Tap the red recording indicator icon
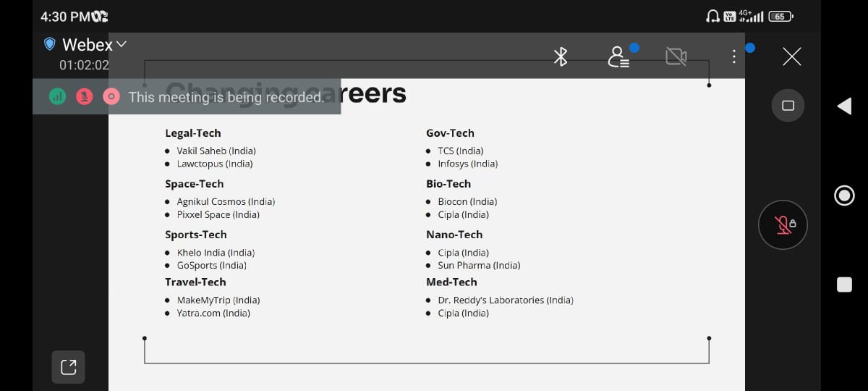This screenshot has height=391, width=868. (x=111, y=96)
